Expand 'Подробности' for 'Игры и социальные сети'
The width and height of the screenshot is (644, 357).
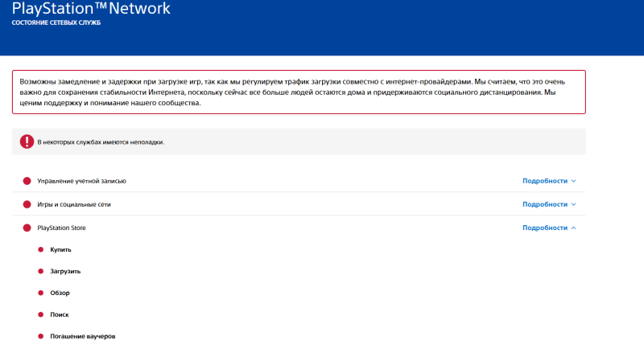549,204
